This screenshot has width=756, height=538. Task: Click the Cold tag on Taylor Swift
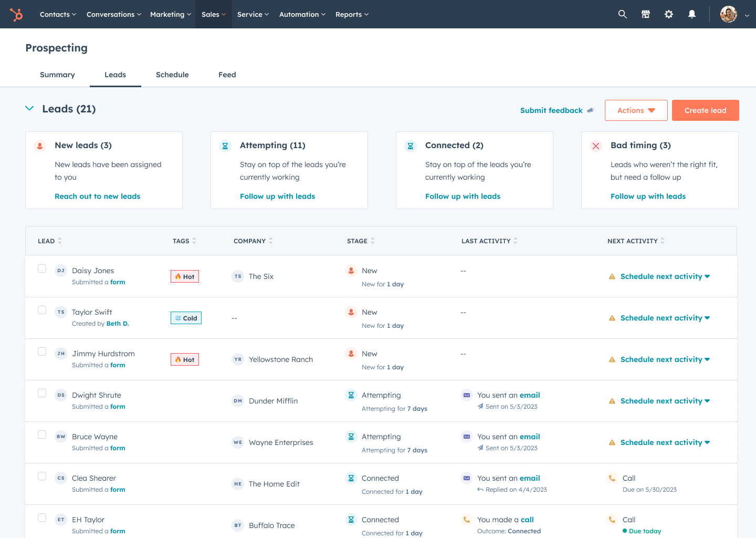tap(186, 318)
